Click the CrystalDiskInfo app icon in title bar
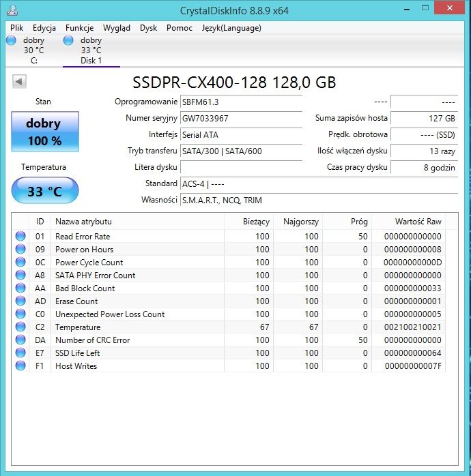Viewport: 471px width, 476px height. (12, 10)
